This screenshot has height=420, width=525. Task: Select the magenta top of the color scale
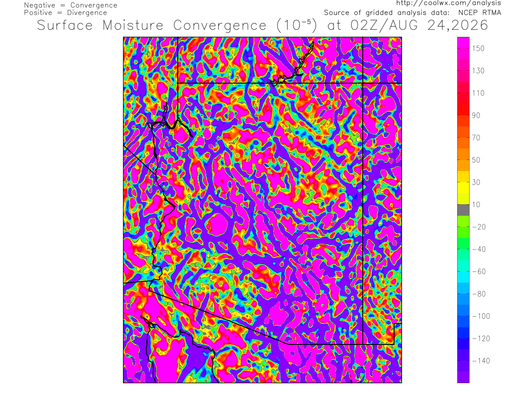pos(463,43)
